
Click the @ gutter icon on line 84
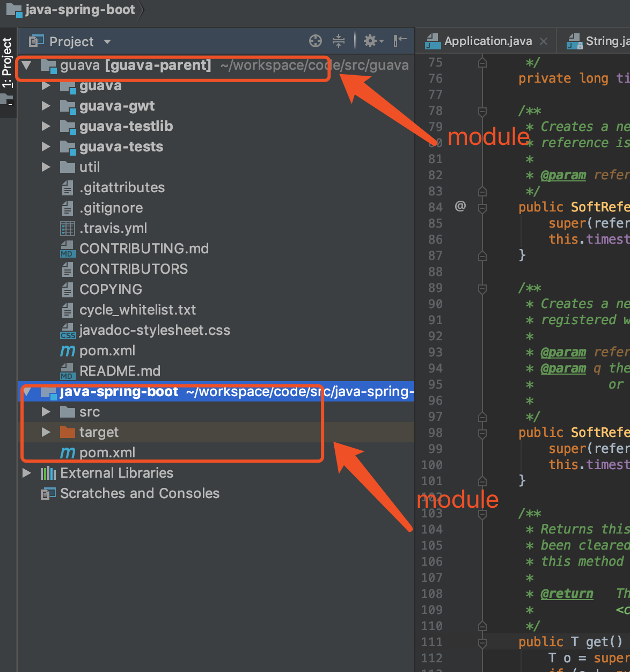point(460,206)
